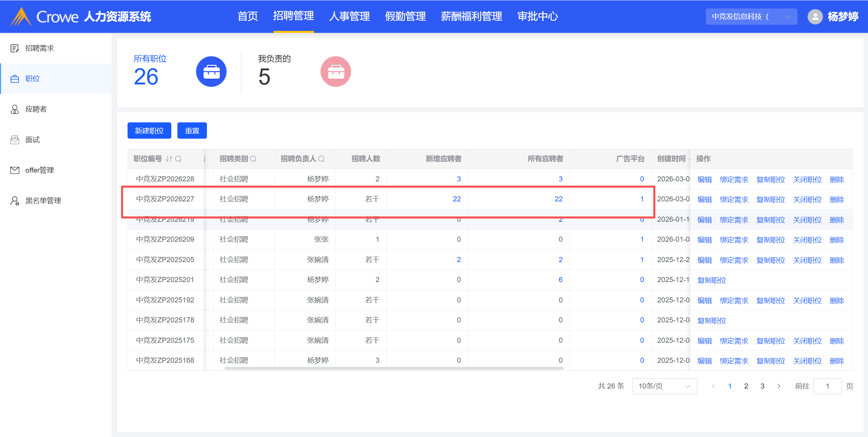Click the search icon beside 职位编号

(x=178, y=159)
